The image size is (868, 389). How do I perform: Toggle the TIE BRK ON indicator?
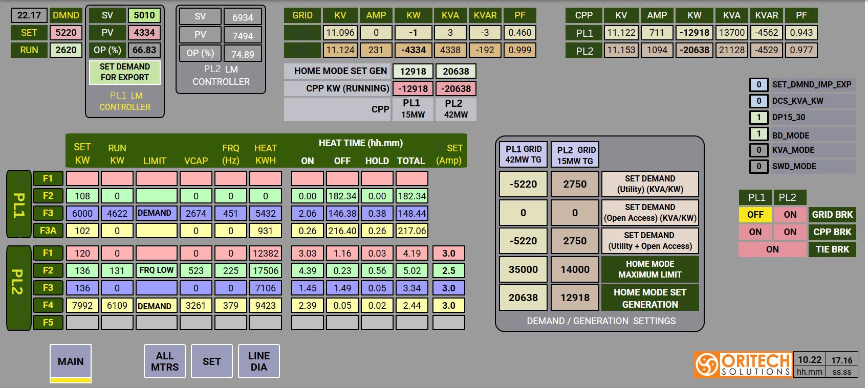click(772, 249)
